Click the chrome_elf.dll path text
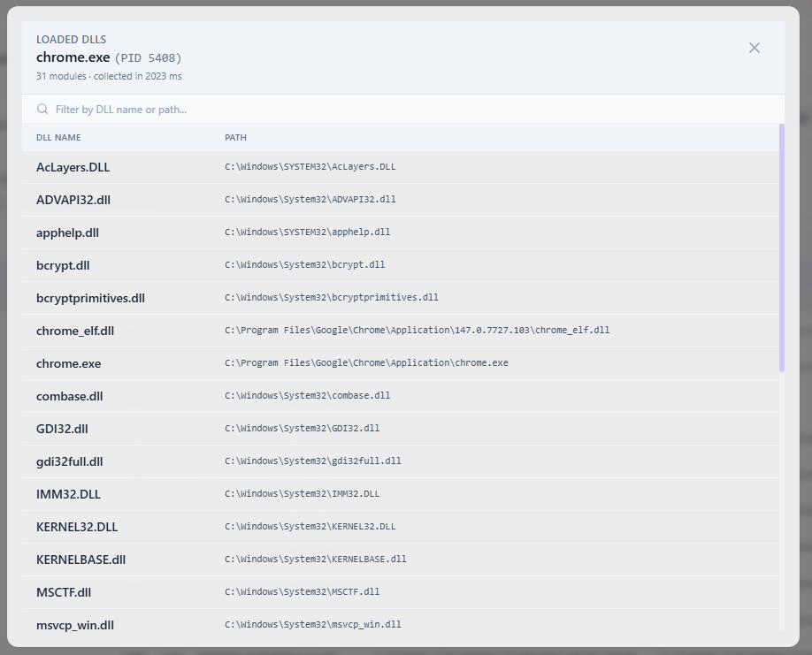This screenshot has width=812, height=655. 417,330
